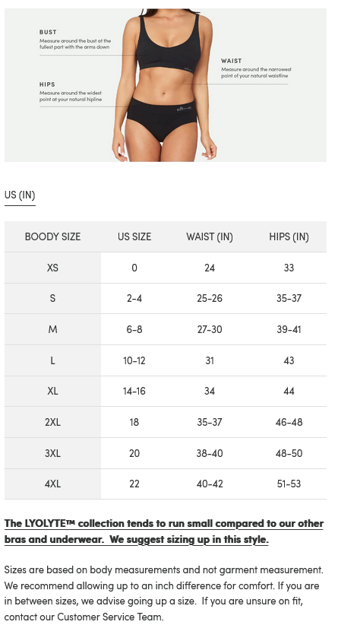Image resolution: width=338 pixels, height=644 pixels.
Task: Click the US SIZE column header
Action: pyautogui.click(x=134, y=236)
